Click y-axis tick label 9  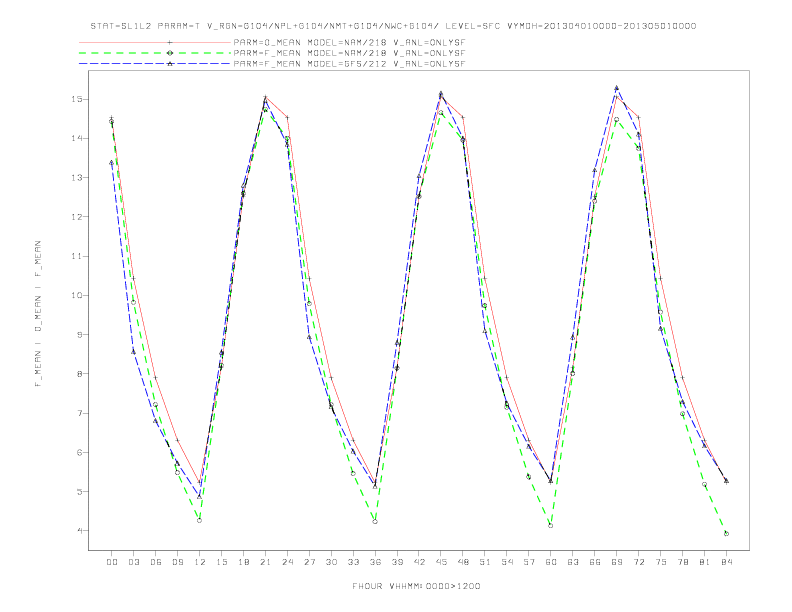click(80, 334)
